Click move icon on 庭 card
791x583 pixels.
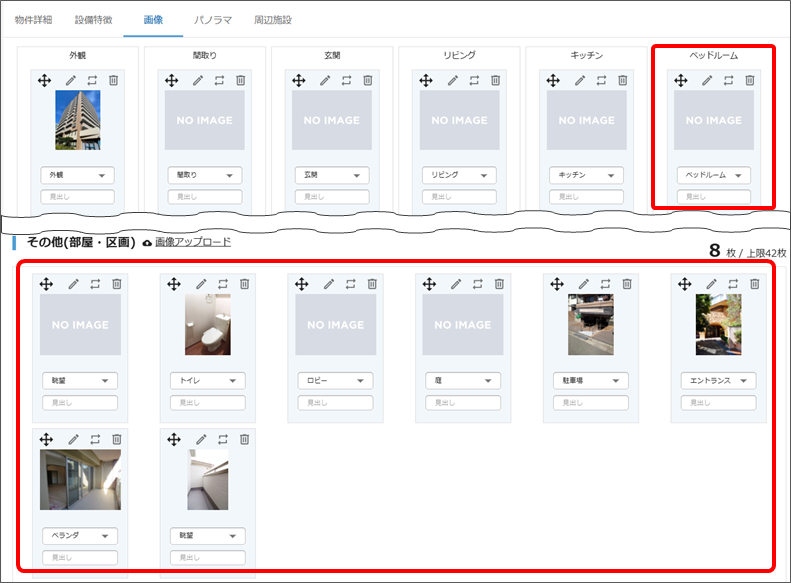[429, 284]
